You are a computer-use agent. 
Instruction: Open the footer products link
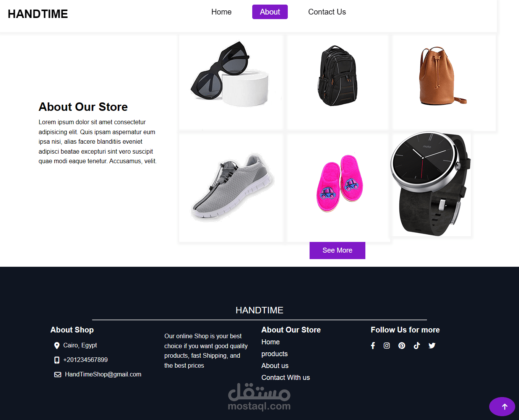coord(274,354)
